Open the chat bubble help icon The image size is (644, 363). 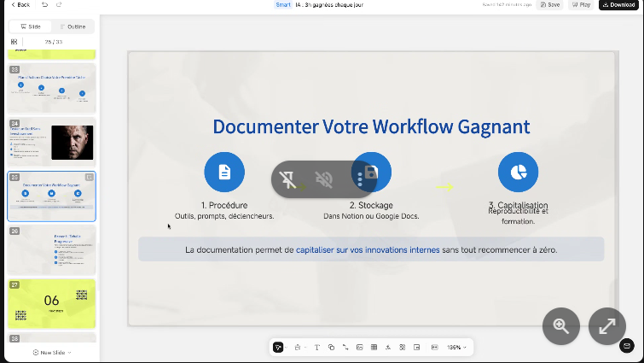click(x=627, y=346)
